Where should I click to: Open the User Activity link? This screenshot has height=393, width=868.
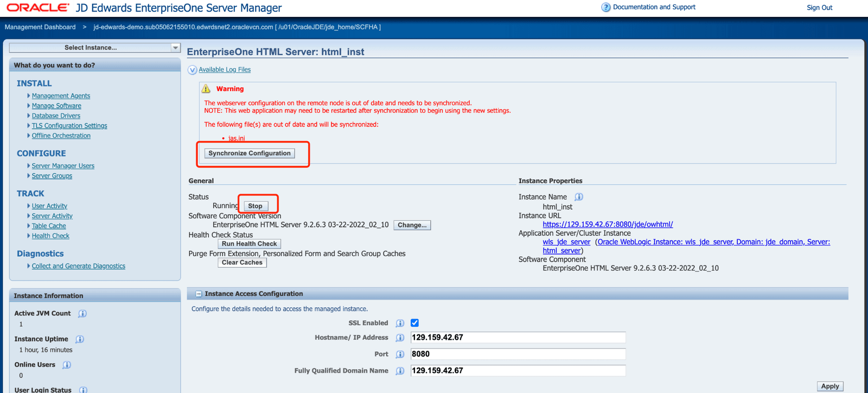coord(49,206)
